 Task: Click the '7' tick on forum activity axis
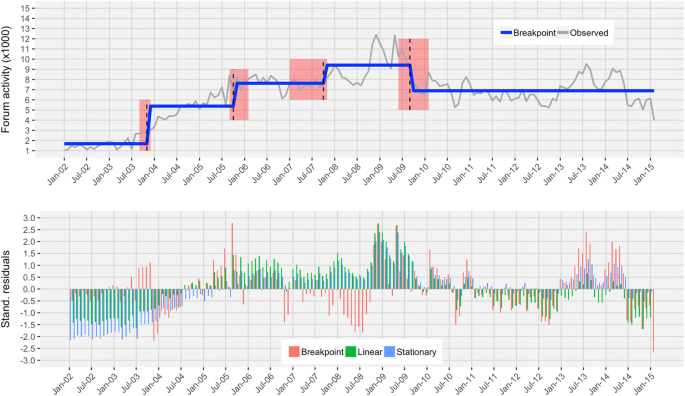tap(28, 90)
